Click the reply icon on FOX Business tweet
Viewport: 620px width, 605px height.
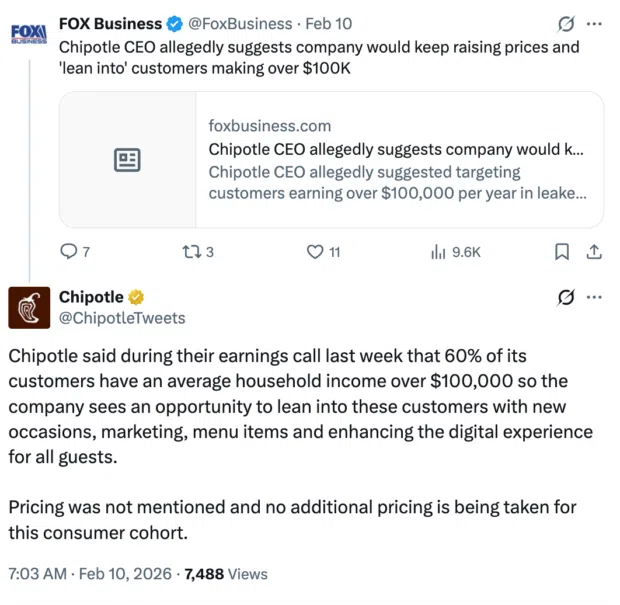point(69,252)
